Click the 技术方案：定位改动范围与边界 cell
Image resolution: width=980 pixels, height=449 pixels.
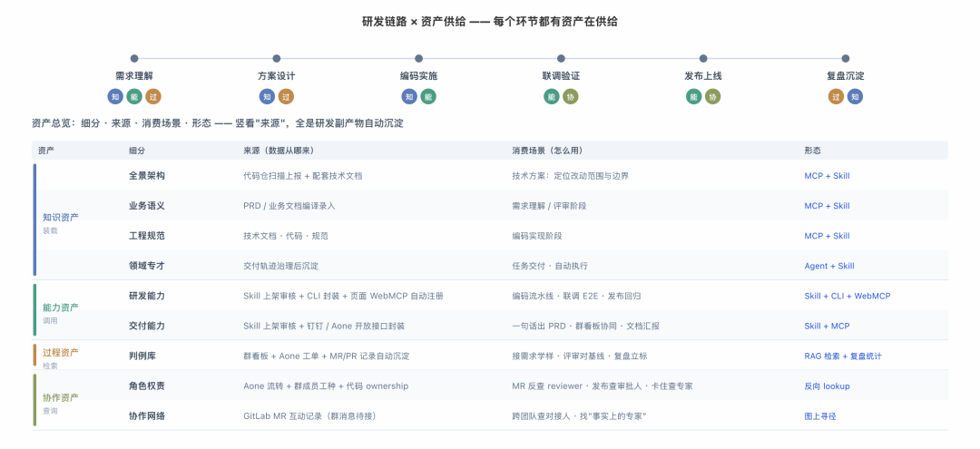click(x=570, y=176)
